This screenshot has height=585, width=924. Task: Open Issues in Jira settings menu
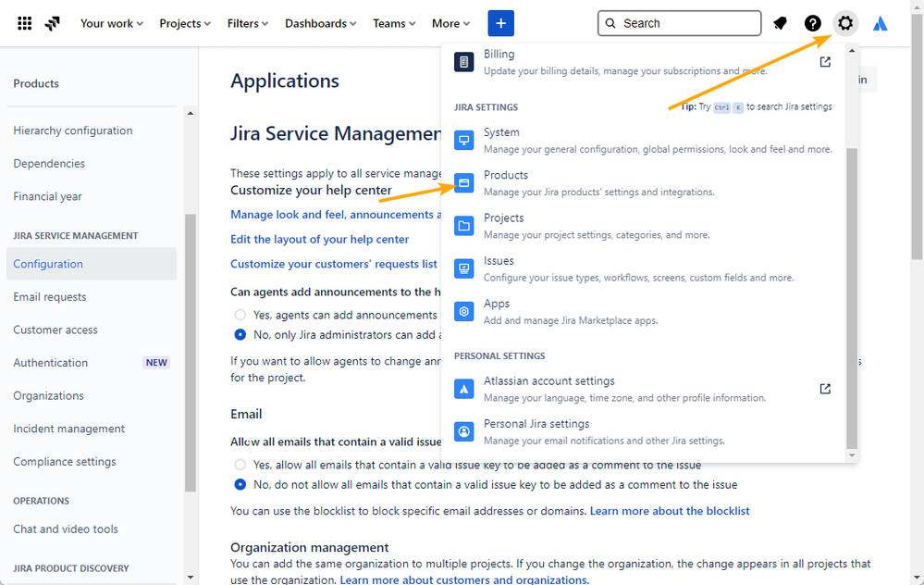(x=644, y=269)
